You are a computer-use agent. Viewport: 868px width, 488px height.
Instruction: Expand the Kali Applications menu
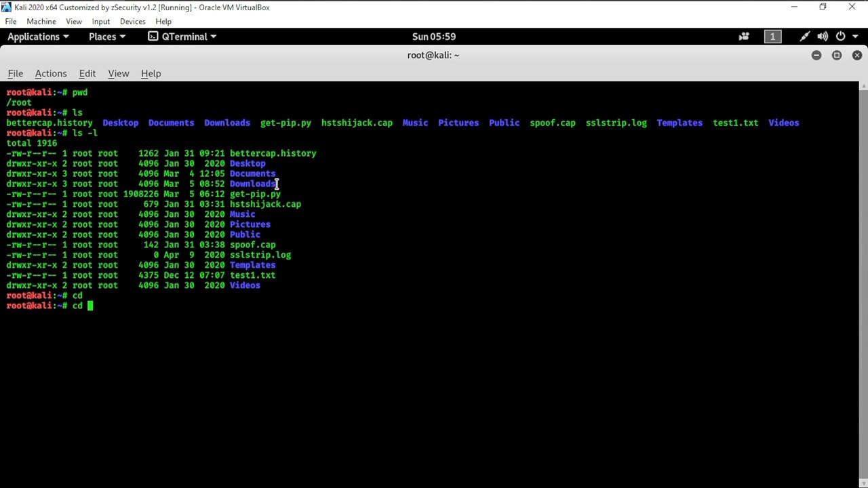(x=38, y=37)
